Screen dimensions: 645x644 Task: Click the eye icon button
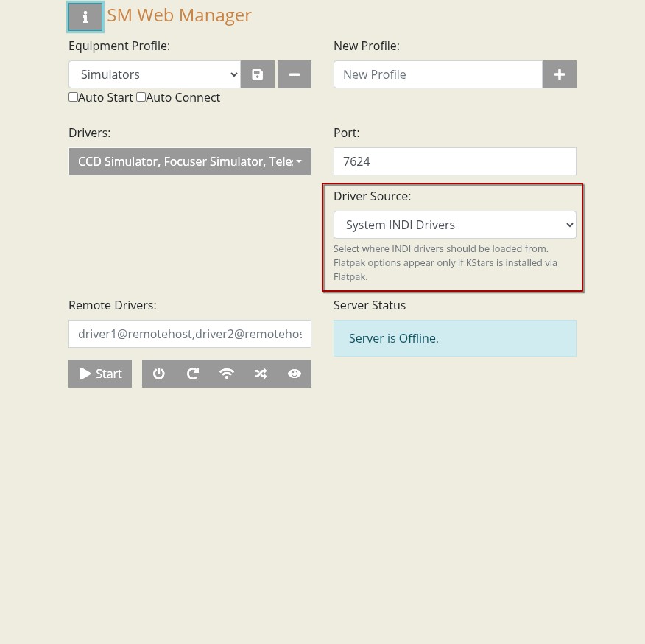point(295,374)
